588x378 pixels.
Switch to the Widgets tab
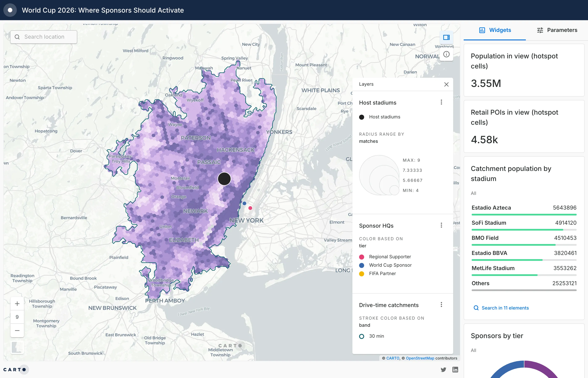(495, 30)
